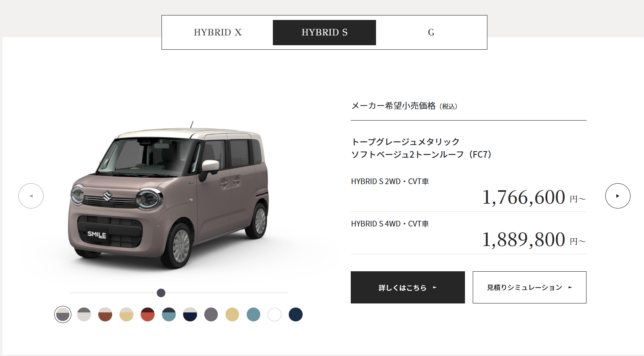Select the selected taupe gray two-tone swatch
This screenshot has height=356, width=644.
[63, 314]
